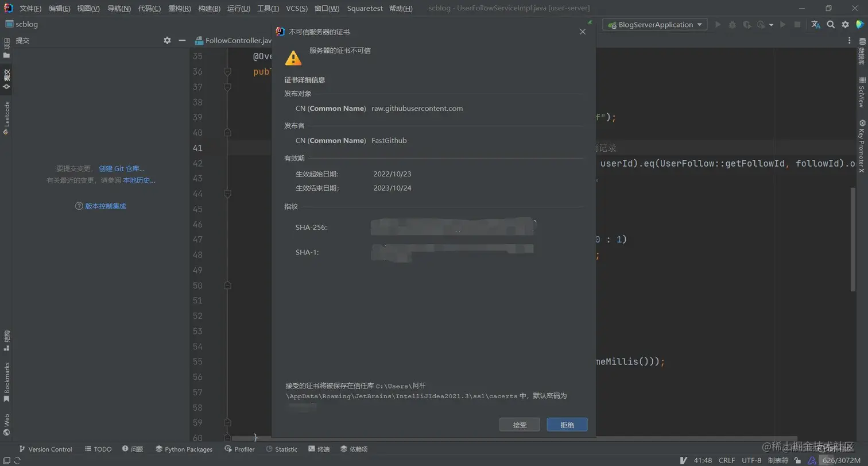
Task: Open the VCS(S) menu
Action: 297,9
